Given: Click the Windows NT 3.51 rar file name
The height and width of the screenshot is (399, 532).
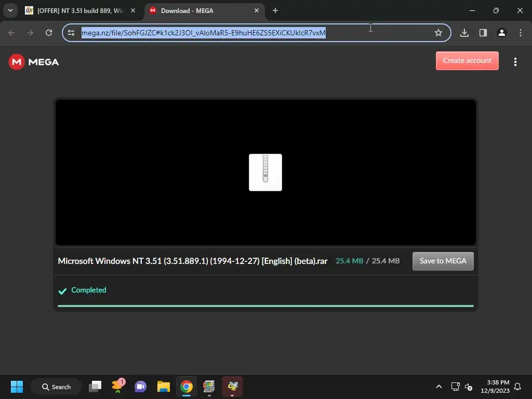Looking at the screenshot, I should 192,261.
